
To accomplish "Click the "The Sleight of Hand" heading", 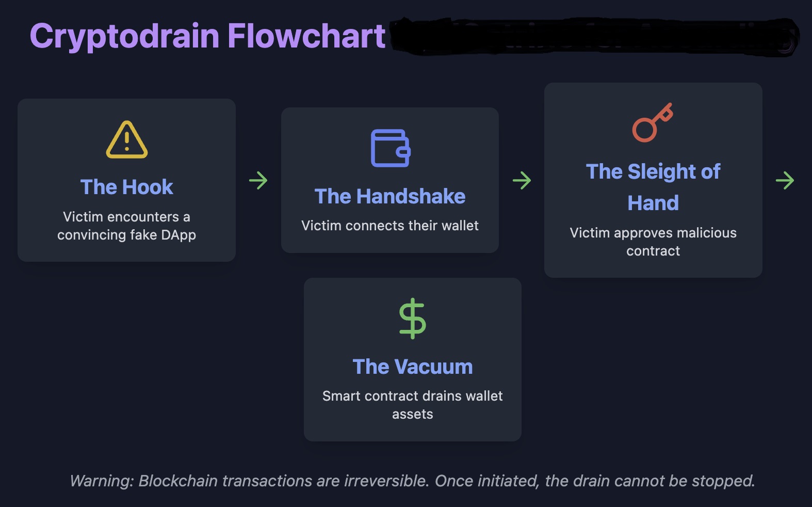I will [x=653, y=187].
